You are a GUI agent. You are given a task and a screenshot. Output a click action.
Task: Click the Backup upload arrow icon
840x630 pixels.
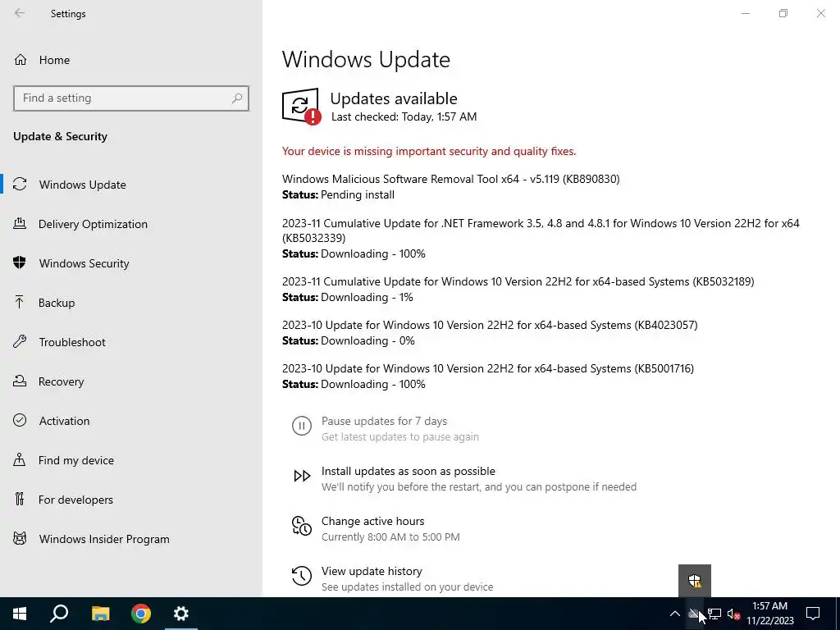pos(20,302)
